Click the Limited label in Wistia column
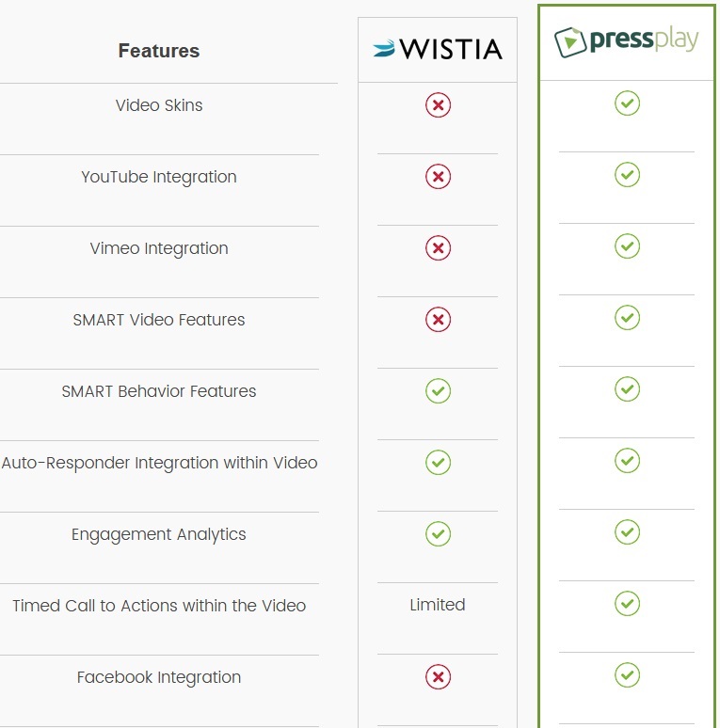This screenshot has height=728, width=720. pyautogui.click(x=438, y=605)
